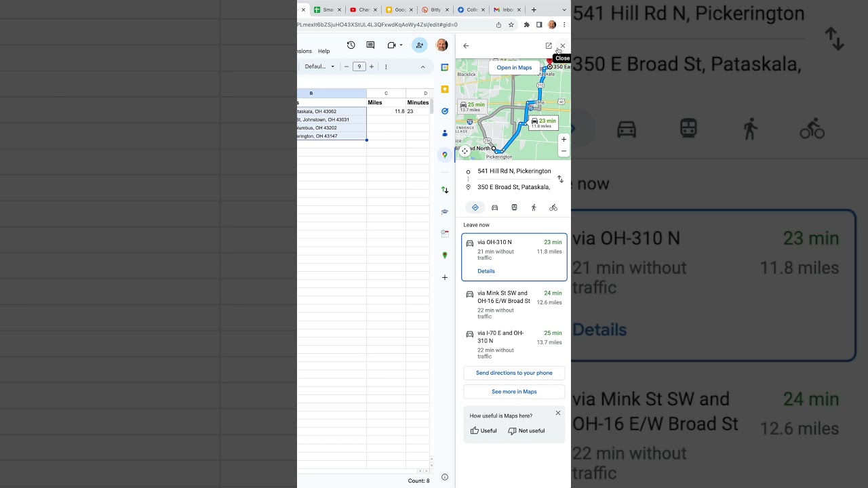The height and width of the screenshot is (488, 868).
Task: Zoom out on the map
Action: [x=564, y=151]
